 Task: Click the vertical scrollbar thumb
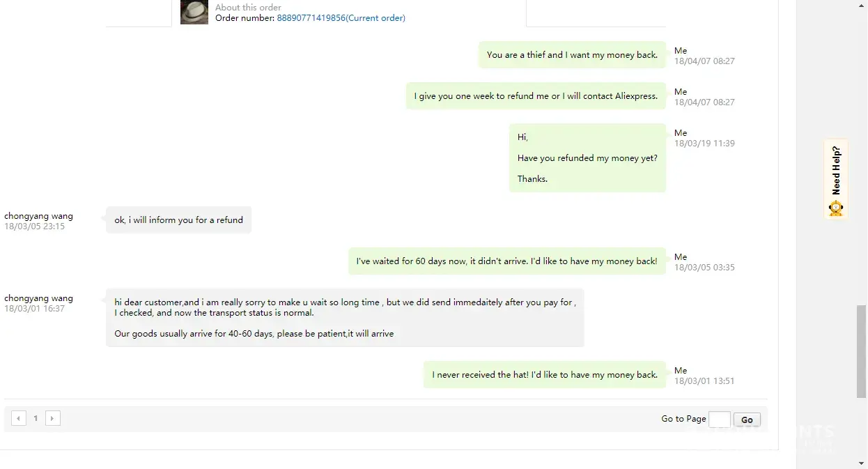point(862,351)
